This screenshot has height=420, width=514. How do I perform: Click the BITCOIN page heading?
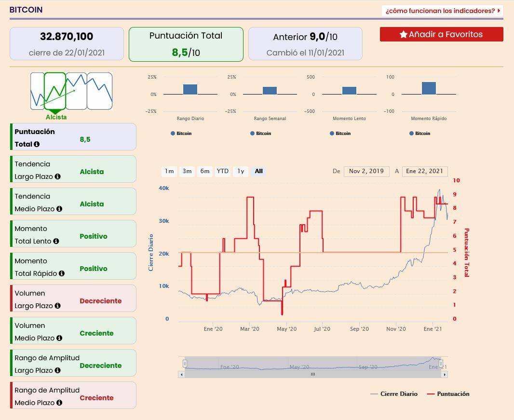[x=26, y=10]
